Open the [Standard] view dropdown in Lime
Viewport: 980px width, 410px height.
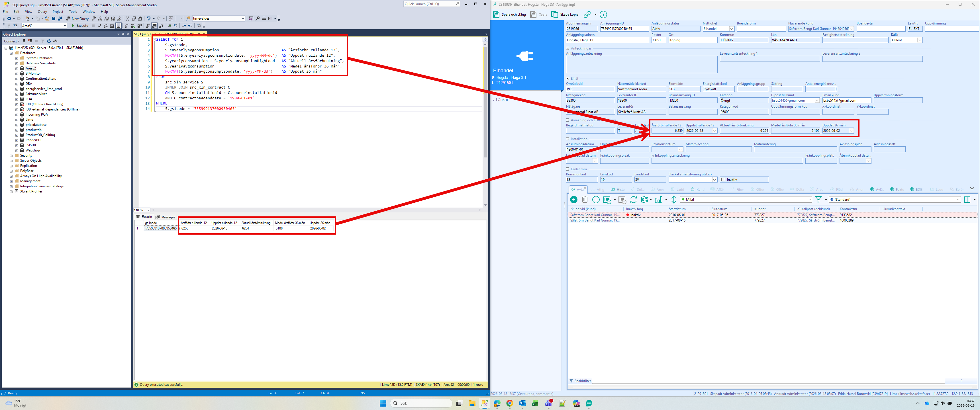tap(958, 200)
